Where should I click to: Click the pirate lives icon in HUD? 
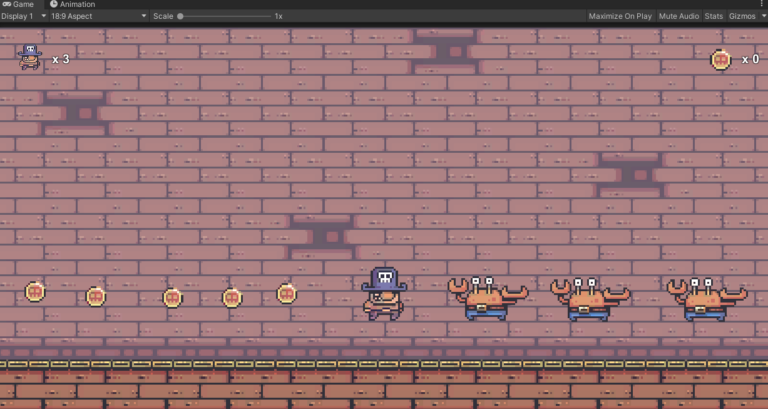pyautogui.click(x=30, y=57)
